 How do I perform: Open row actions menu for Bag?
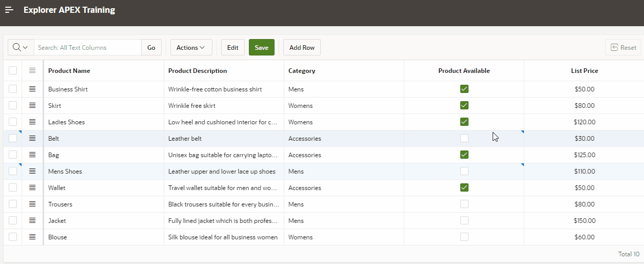(32, 155)
